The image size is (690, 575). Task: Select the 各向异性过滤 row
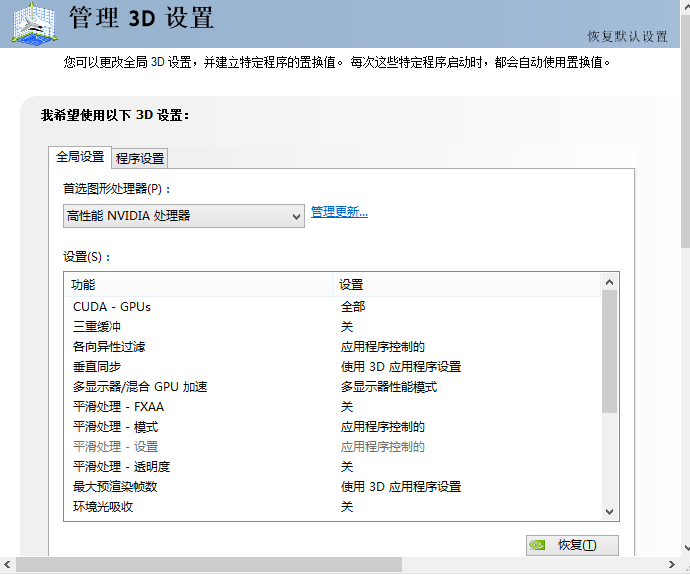tap(333, 347)
